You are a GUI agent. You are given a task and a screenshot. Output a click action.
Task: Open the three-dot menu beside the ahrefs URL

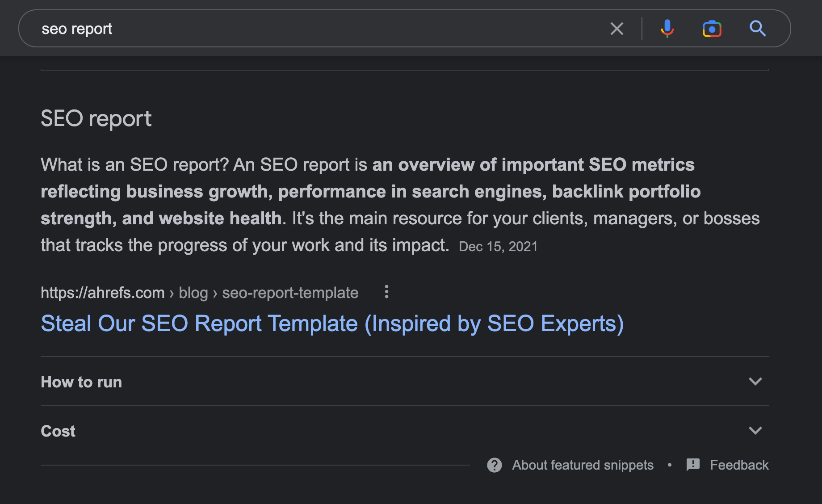pyautogui.click(x=386, y=292)
